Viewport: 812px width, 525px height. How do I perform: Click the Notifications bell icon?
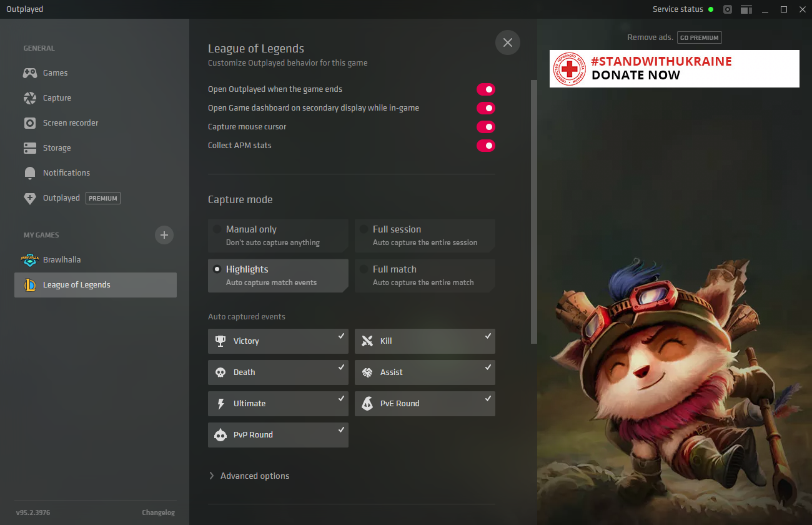30,173
